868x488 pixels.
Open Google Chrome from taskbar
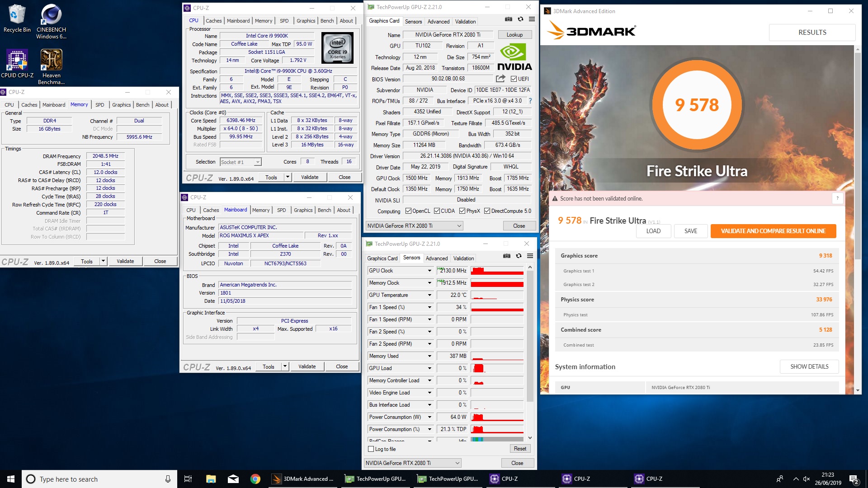click(x=255, y=479)
